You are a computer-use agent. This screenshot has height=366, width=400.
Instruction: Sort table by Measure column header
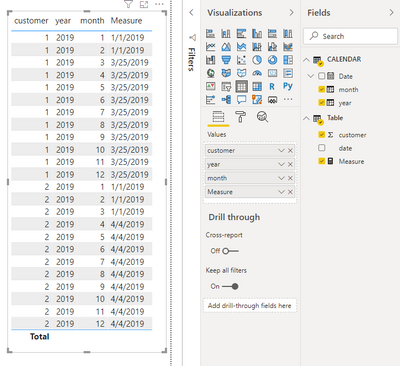pyautogui.click(x=126, y=21)
